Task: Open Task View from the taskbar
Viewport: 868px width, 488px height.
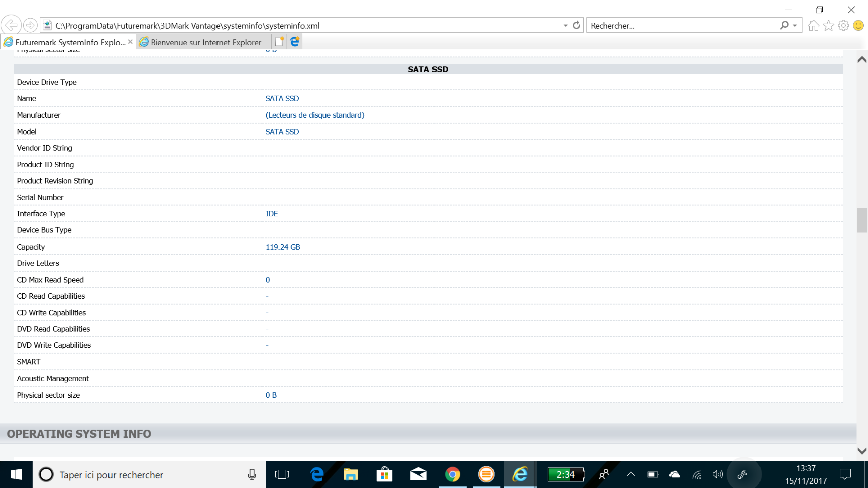Action: pos(282,474)
